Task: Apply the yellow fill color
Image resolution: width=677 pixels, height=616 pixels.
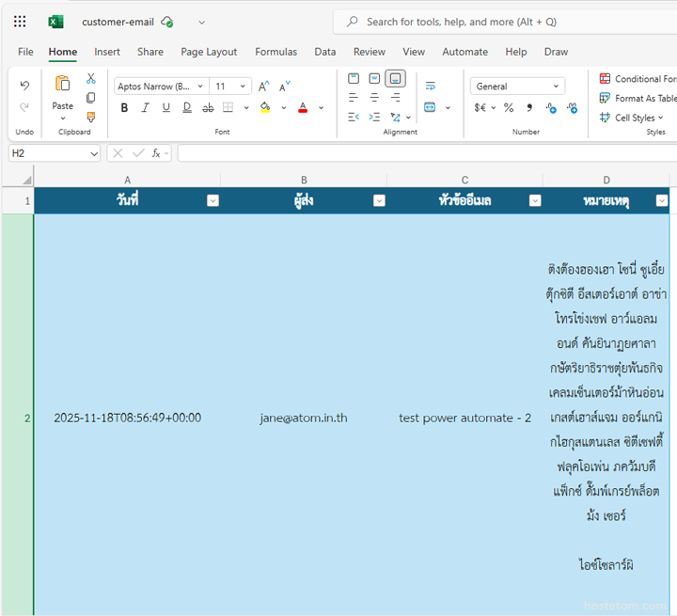Action: tap(265, 108)
